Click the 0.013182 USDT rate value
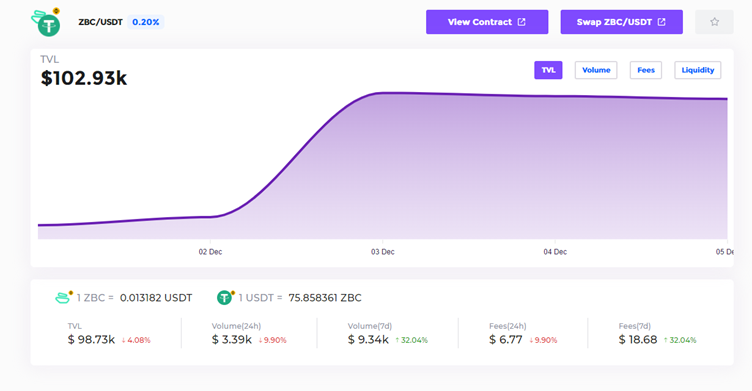Viewport: 752px width, 391px height. (x=156, y=298)
